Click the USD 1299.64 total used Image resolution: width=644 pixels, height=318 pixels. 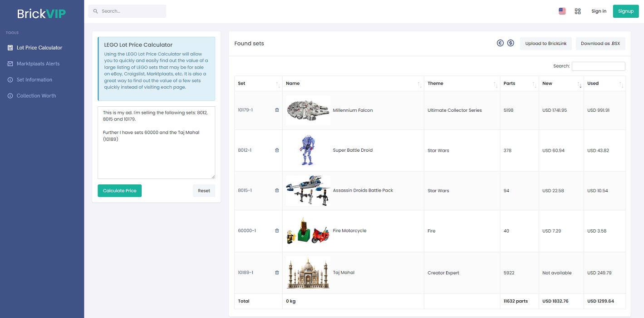[x=600, y=301]
